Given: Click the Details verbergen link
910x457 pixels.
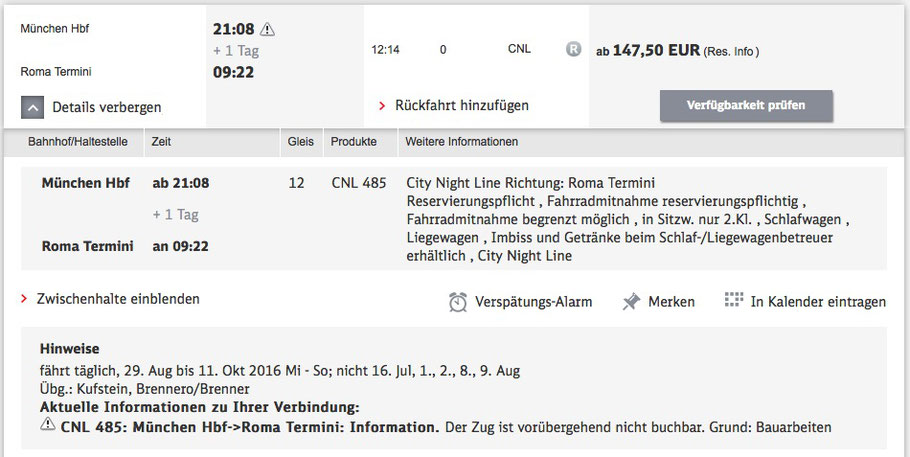Looking at the screenshot, I should [106, 106].
